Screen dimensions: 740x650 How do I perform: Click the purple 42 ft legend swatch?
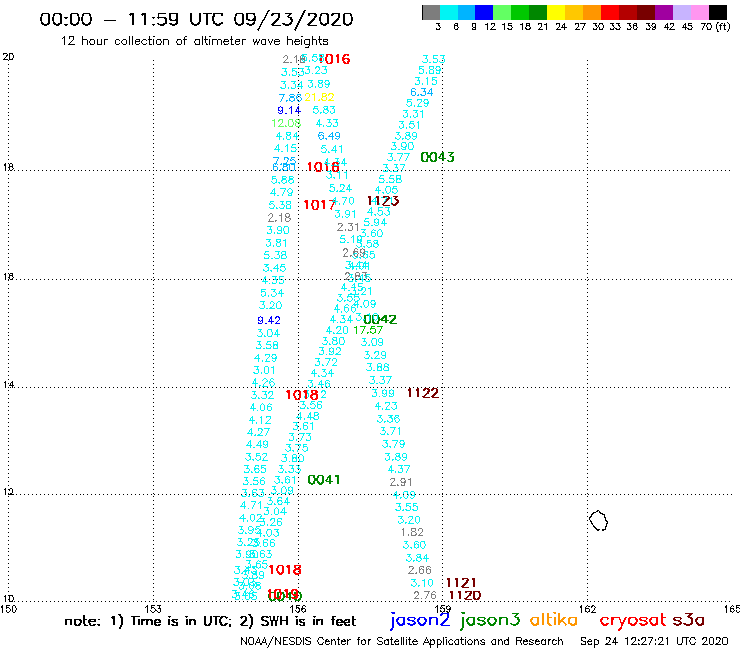pyautogui.click(x=664, y=12)
